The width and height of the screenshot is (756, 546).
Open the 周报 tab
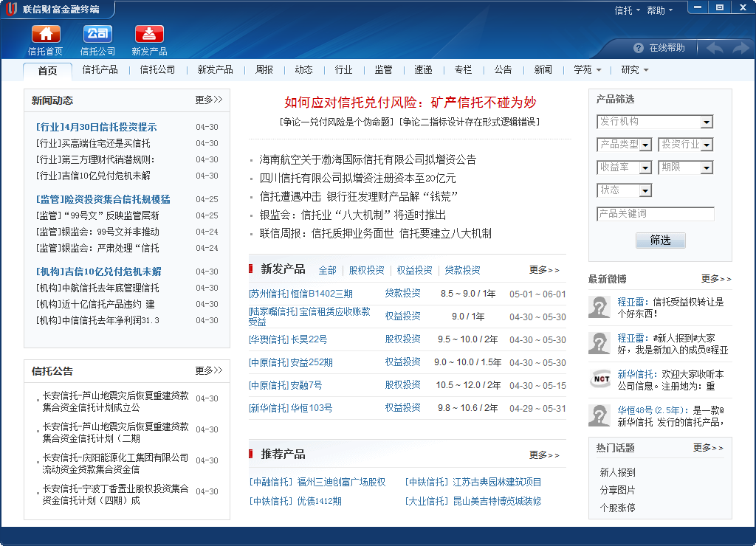click(264, 70)
